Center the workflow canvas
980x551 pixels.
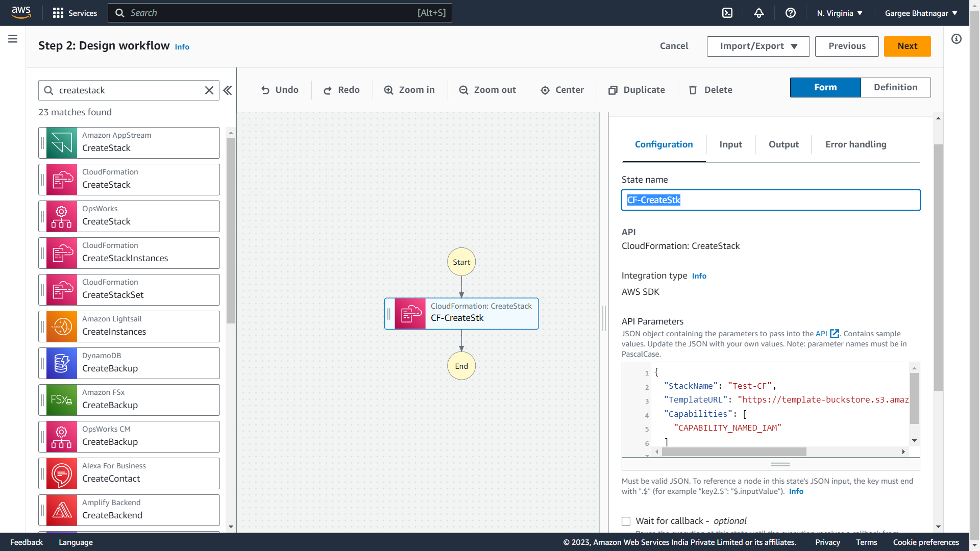point(562,90)
